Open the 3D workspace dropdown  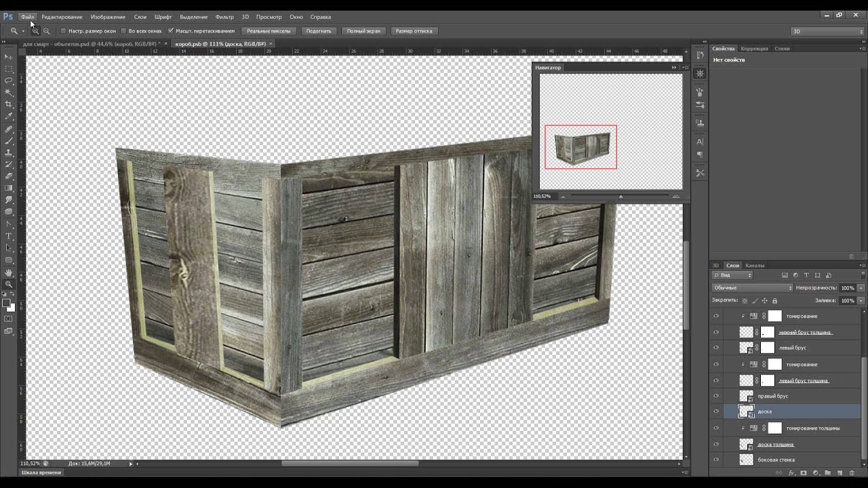coord(827,31)
